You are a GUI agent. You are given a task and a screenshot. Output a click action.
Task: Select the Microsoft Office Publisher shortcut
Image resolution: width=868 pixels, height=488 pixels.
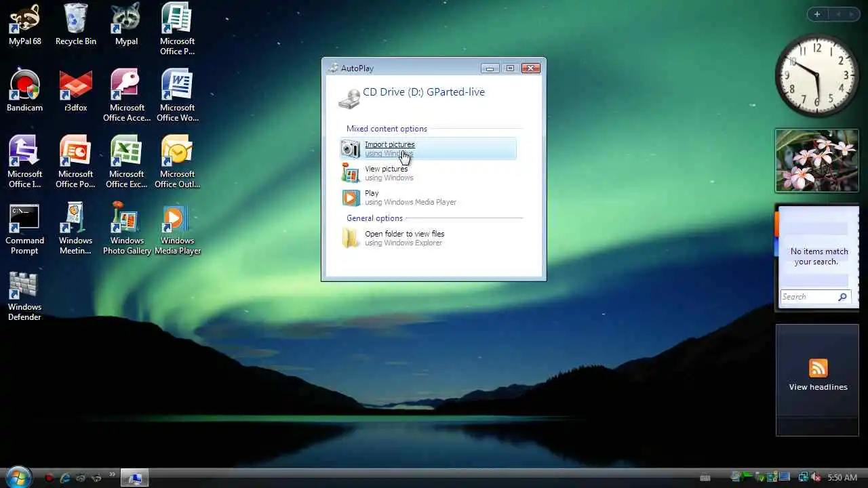pyautogui.click(x=177, y=29)
